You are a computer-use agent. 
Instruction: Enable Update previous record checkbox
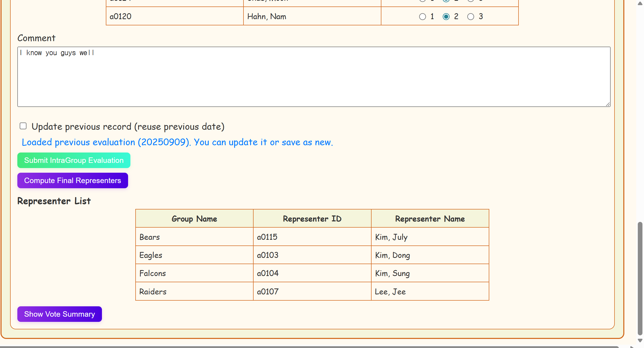tap(23, 126)
